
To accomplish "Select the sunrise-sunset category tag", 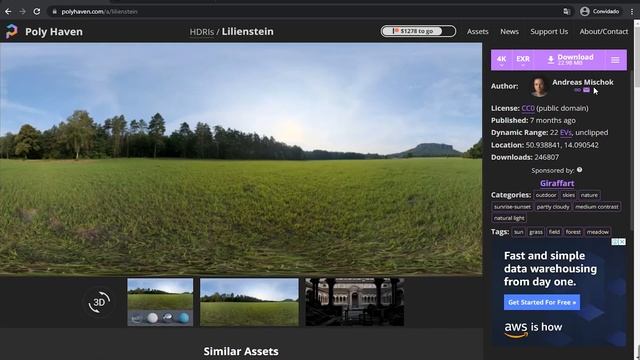I will 512,207.
